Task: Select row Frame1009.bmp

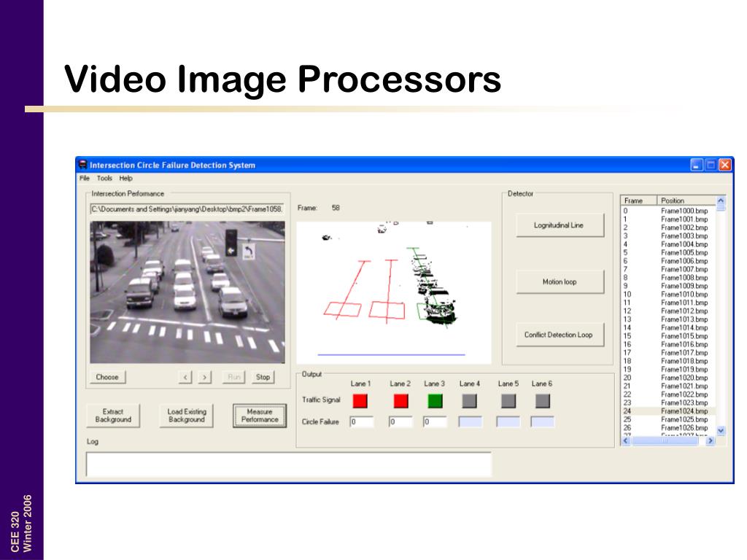Action: 668,286
